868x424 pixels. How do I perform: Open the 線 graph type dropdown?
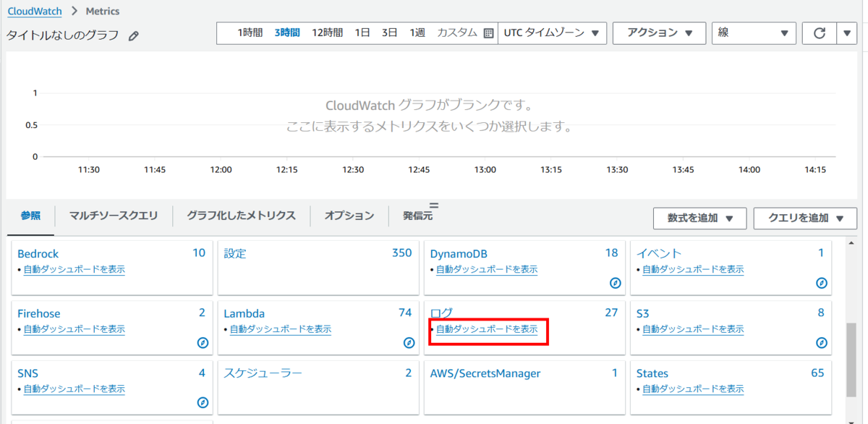tap(754, 33)
